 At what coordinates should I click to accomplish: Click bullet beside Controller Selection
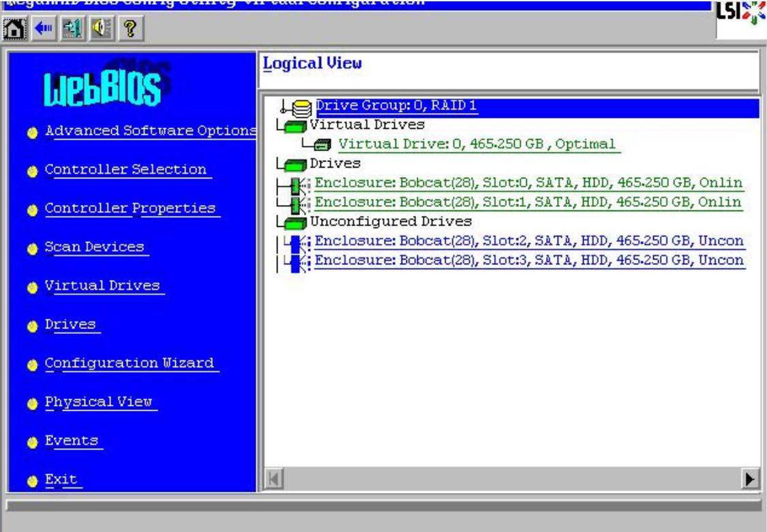point(32,172)
